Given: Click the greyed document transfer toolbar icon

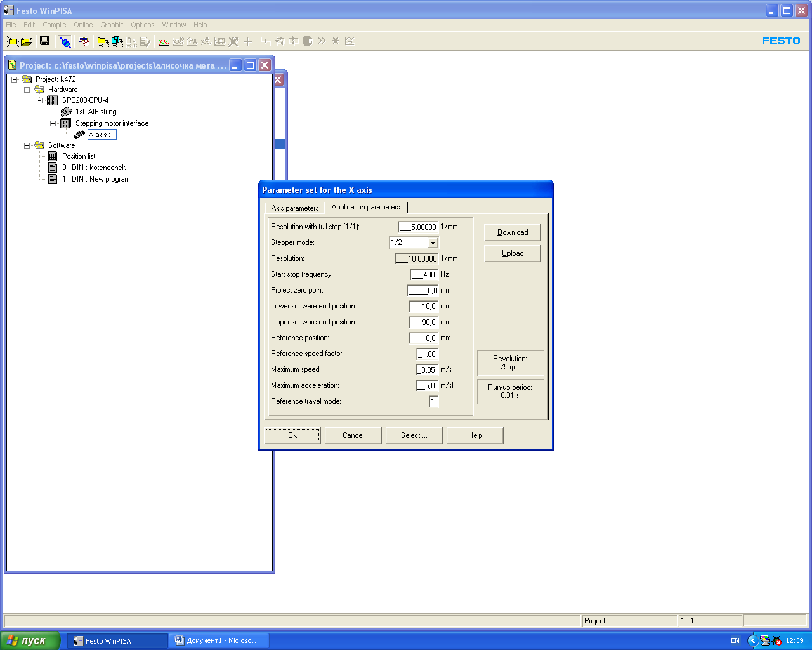Looking at the screenshot, I should coord(131,41).
